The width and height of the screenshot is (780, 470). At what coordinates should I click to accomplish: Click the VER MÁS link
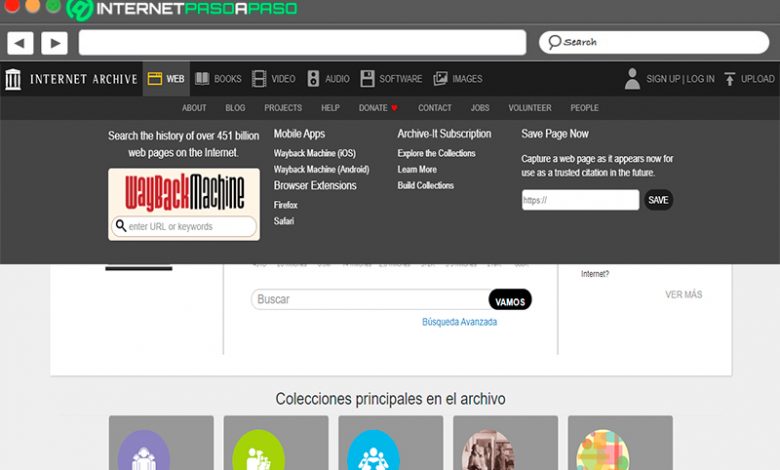(683, 295)
